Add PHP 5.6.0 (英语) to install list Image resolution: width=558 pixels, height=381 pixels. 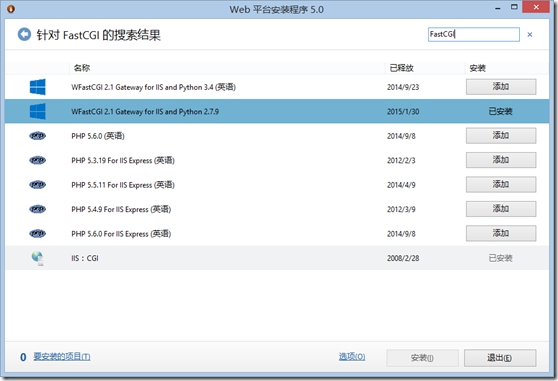coord(501,136)
